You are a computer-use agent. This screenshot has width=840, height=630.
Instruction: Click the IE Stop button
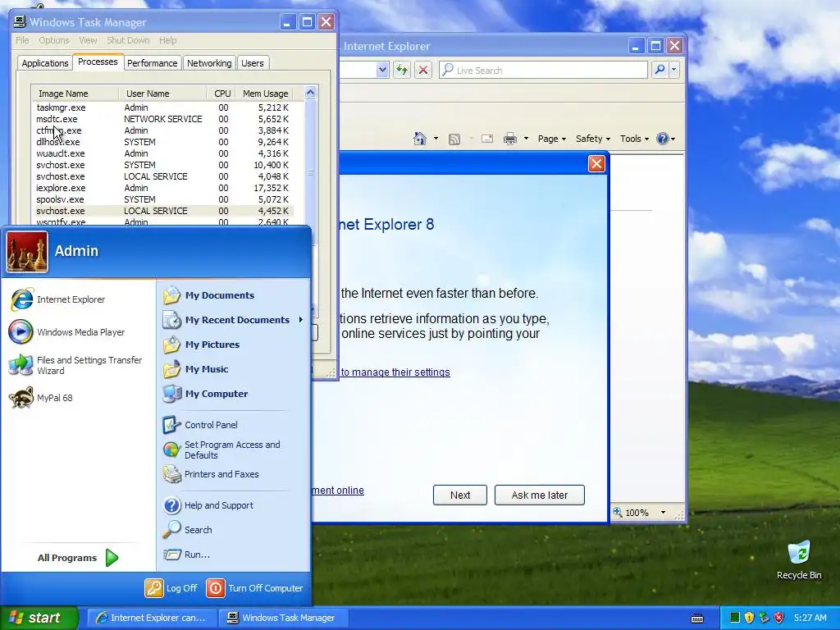pos(423,70)
